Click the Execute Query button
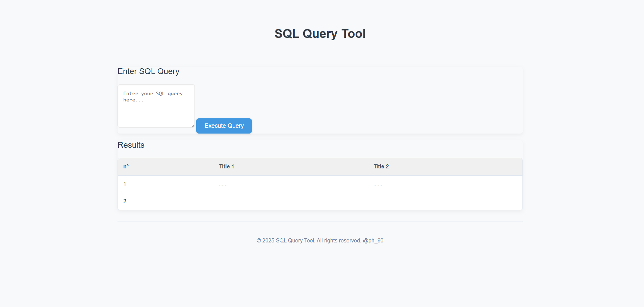 (224, 126)
